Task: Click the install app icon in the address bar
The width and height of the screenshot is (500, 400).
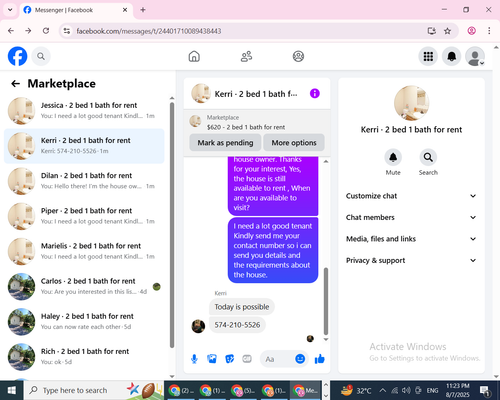Action: [432, 31]
